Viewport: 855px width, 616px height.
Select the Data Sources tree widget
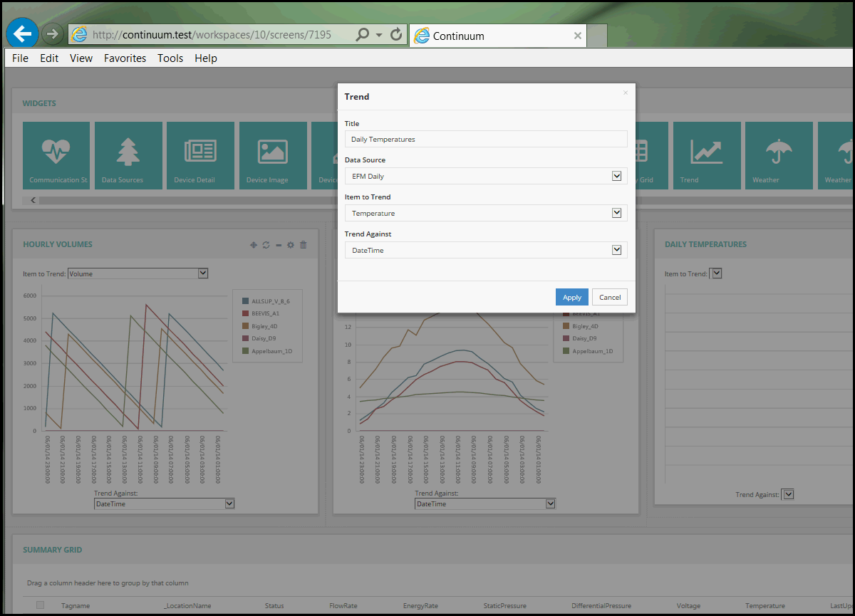(x=128, y=155)
